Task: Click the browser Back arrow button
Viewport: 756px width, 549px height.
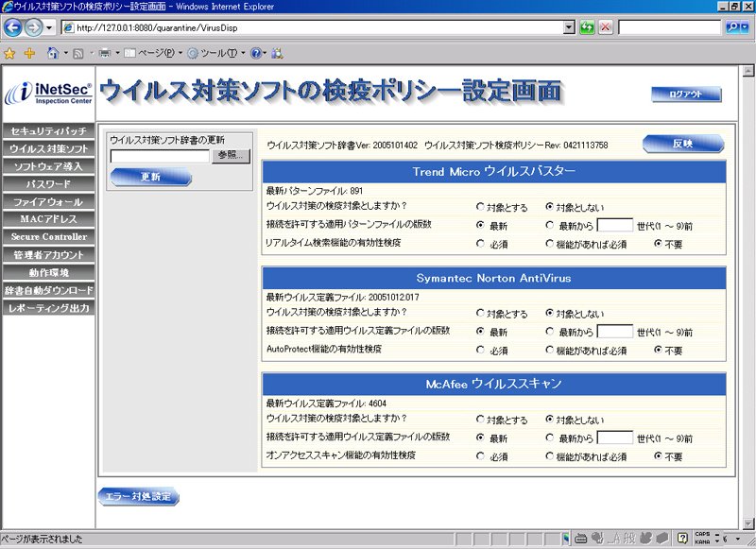Action: [13, 27]
